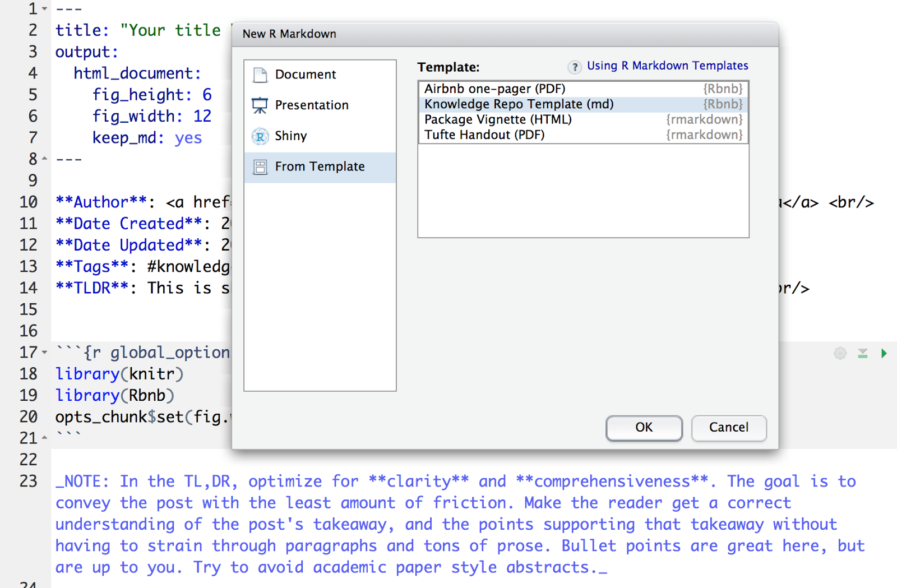Select Knowledge Repo Template (md) row
This screenshot has height=588, width=897.
(x=583, y=104)
